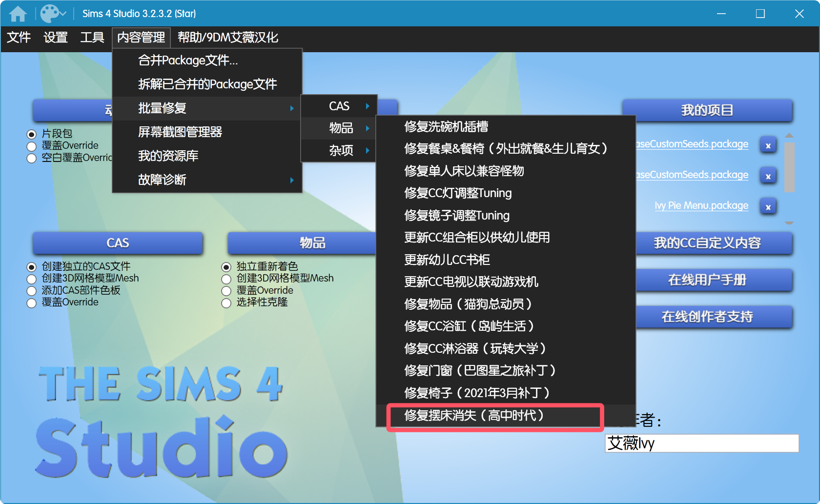Click the project list scrollbar thumb
Image resolution: width=820 pixels, height=504 pixels.
pyautogui.click(x=789, y=167)
